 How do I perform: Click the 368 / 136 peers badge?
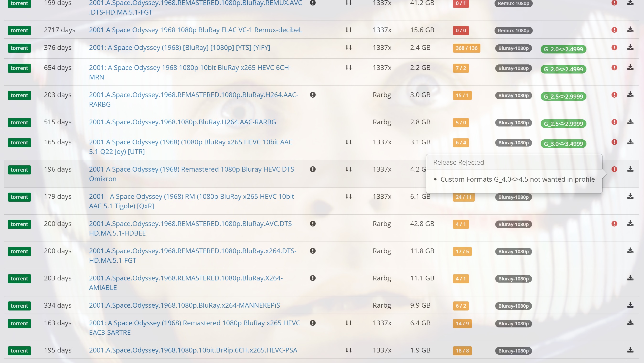(466, 48)
